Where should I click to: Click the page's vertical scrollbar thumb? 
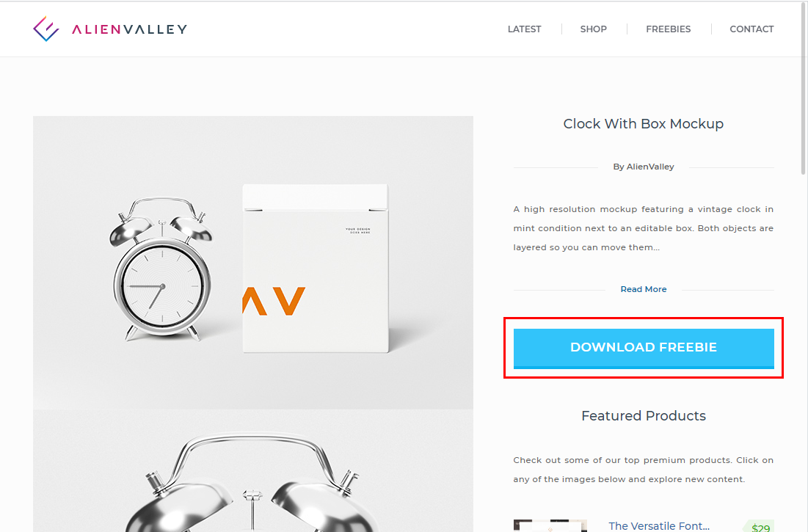[804, 87]
